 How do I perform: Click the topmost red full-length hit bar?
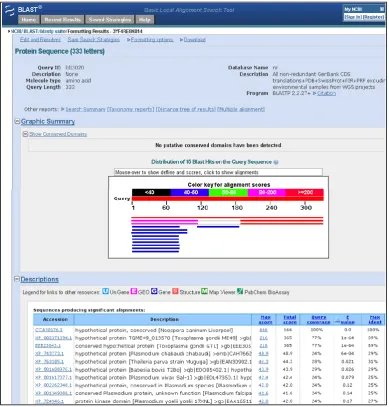coord(227,218)
